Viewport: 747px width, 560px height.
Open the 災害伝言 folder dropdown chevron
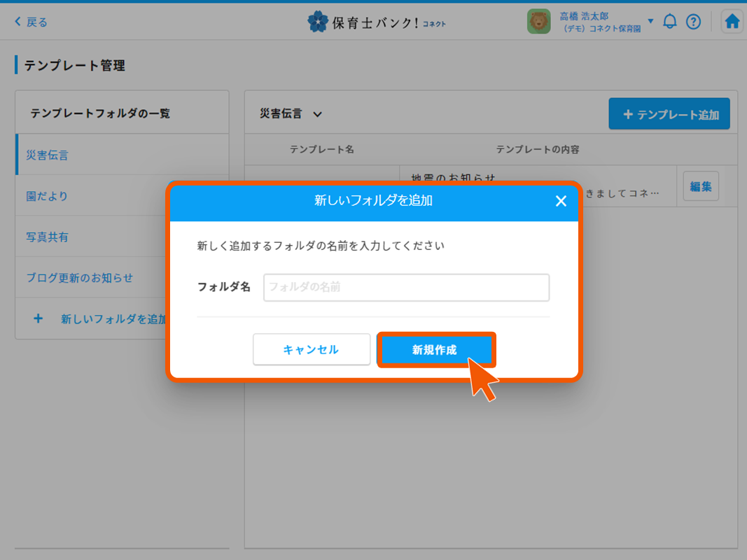pos(317,114)
